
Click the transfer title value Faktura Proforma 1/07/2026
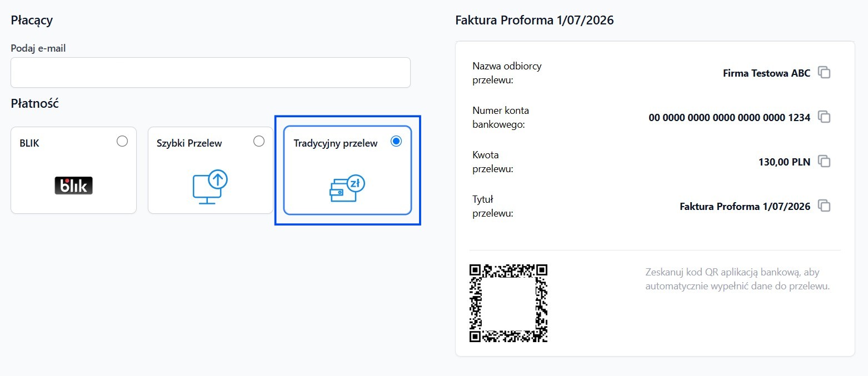(745, 206)
